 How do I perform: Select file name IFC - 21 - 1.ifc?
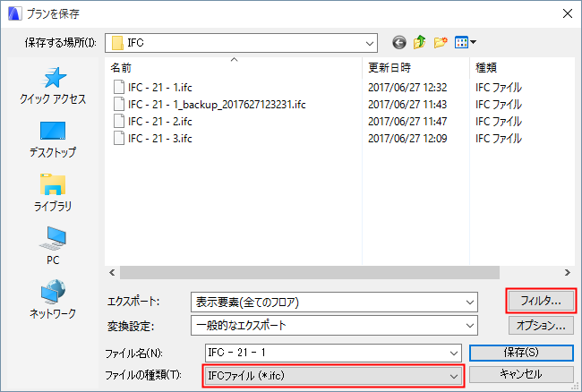tap(160, 88)
